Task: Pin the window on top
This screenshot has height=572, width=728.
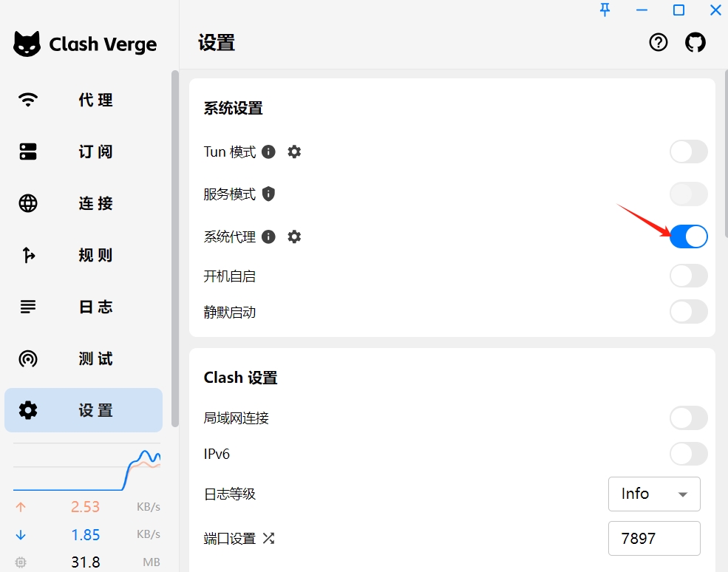Action: [605, 10]
